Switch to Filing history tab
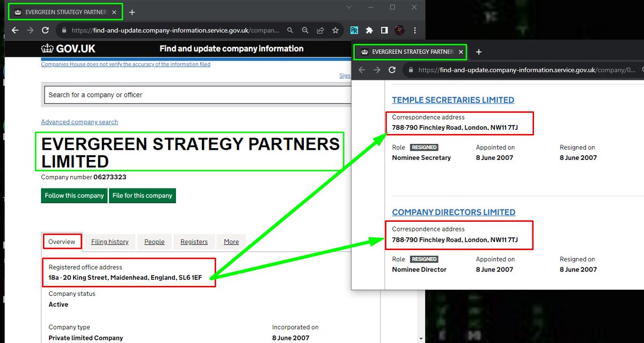644x343 pixels. 110,242
